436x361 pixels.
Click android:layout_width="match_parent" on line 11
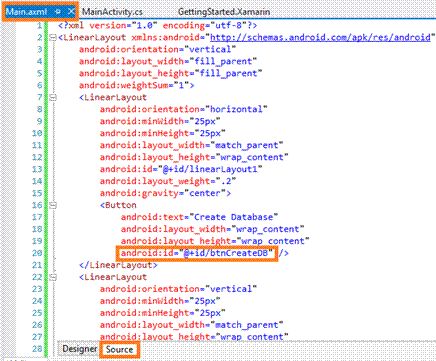point(191,145)
